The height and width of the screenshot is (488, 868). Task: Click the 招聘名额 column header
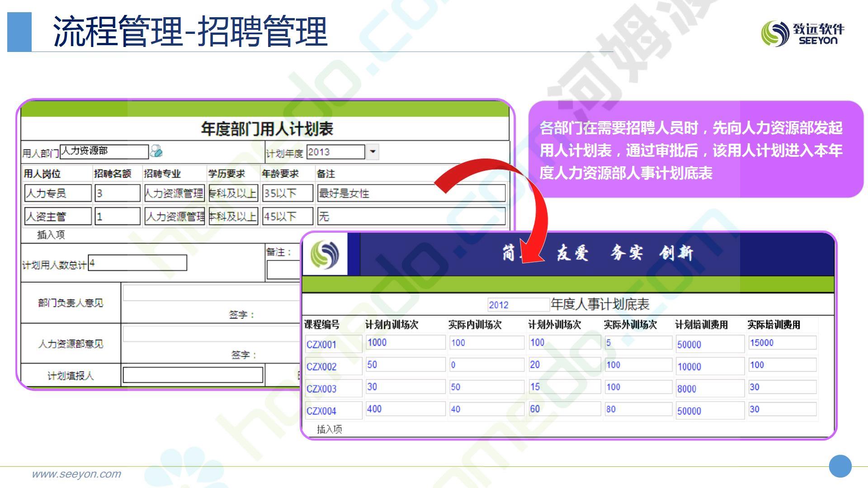click(113, 174)
